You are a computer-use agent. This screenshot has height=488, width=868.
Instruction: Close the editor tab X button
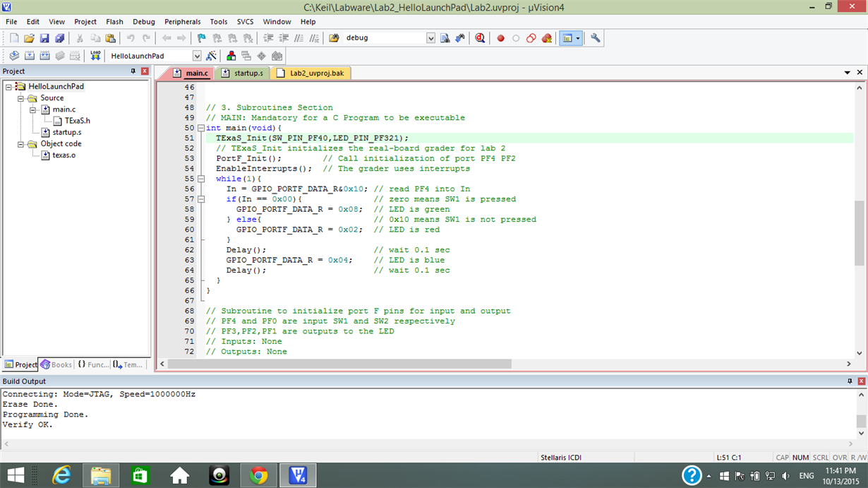(860, 73)
